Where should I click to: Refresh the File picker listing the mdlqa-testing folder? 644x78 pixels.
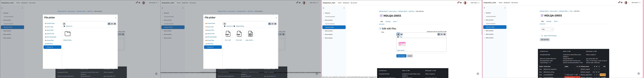[64, 24]
